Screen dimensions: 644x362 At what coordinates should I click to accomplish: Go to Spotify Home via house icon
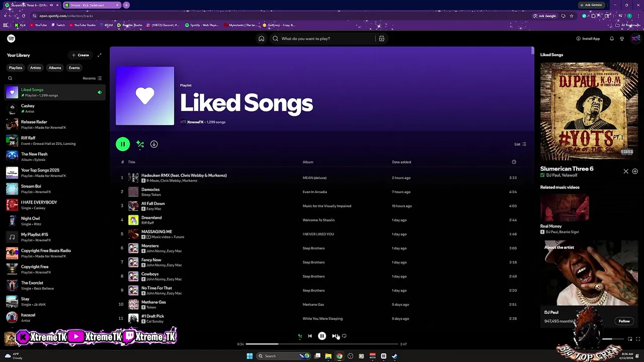(x=261, y=39)
